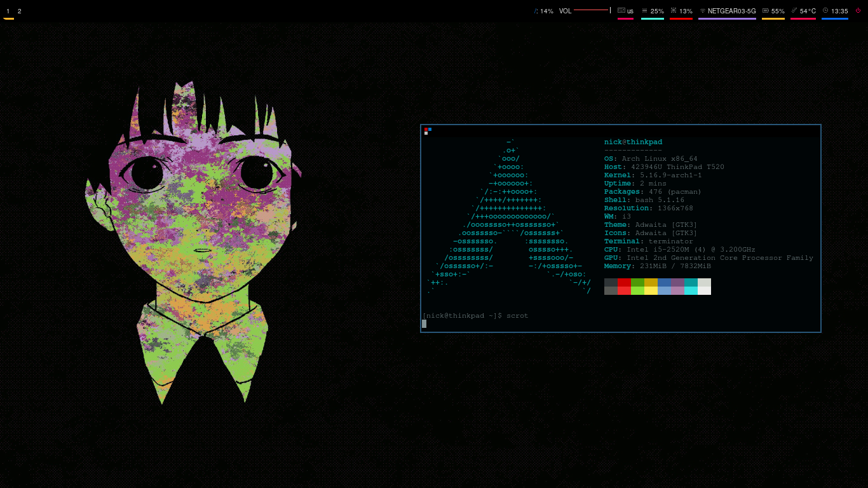The width and height of the screenshot is (868, 488).
Task: Click the memory icon showing 25%
Action: tap(645, 11)
